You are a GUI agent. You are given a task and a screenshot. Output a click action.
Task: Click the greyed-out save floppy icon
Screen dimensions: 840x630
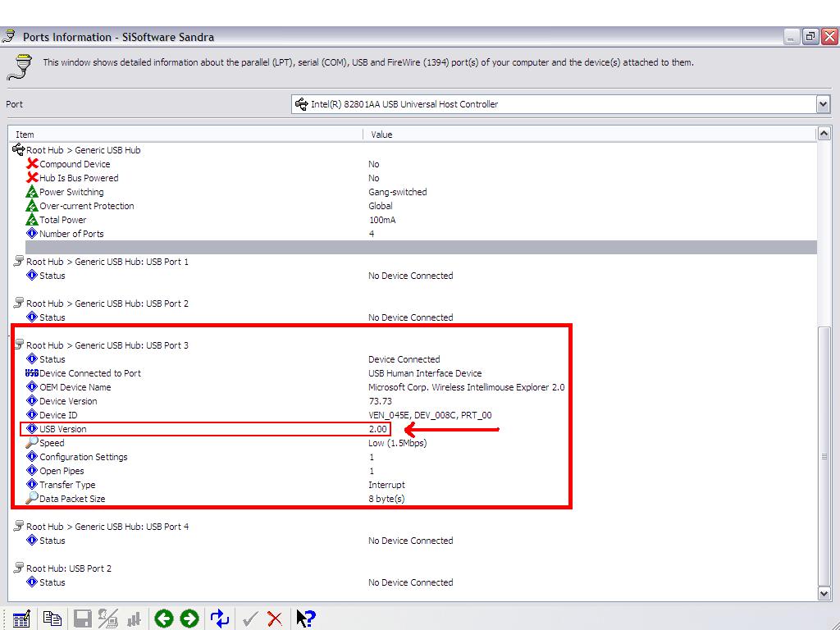[83, 619]
